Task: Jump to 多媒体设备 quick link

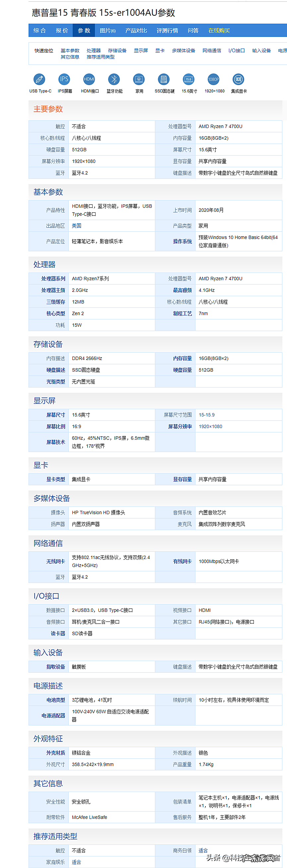Action: coord(183,51)
